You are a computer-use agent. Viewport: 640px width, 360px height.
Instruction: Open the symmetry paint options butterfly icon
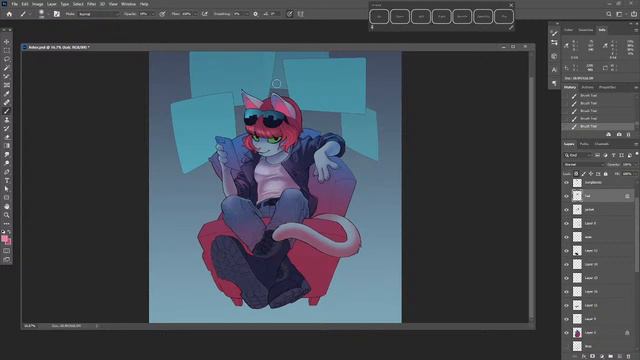click(x=301, y=14)
